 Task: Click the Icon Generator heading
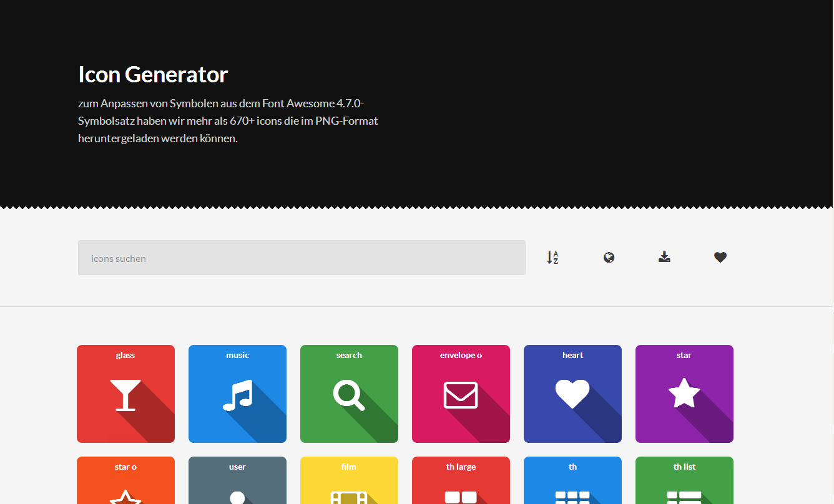coord(153,74)
